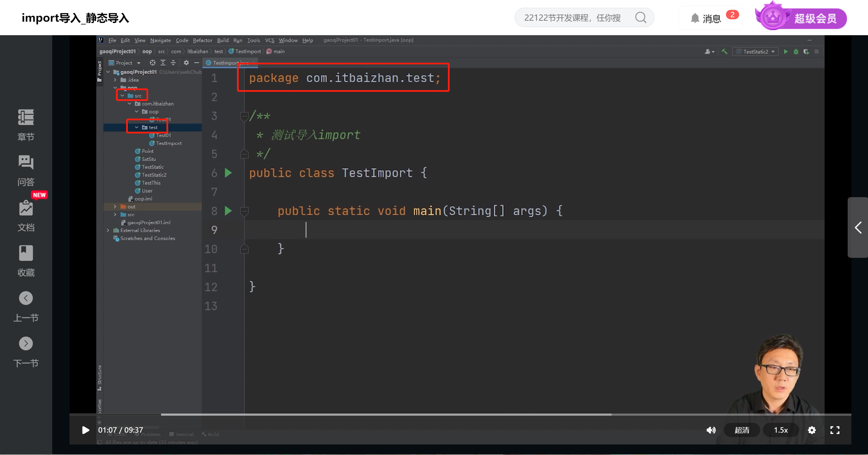Expand External Libraries

coord(108,230)
